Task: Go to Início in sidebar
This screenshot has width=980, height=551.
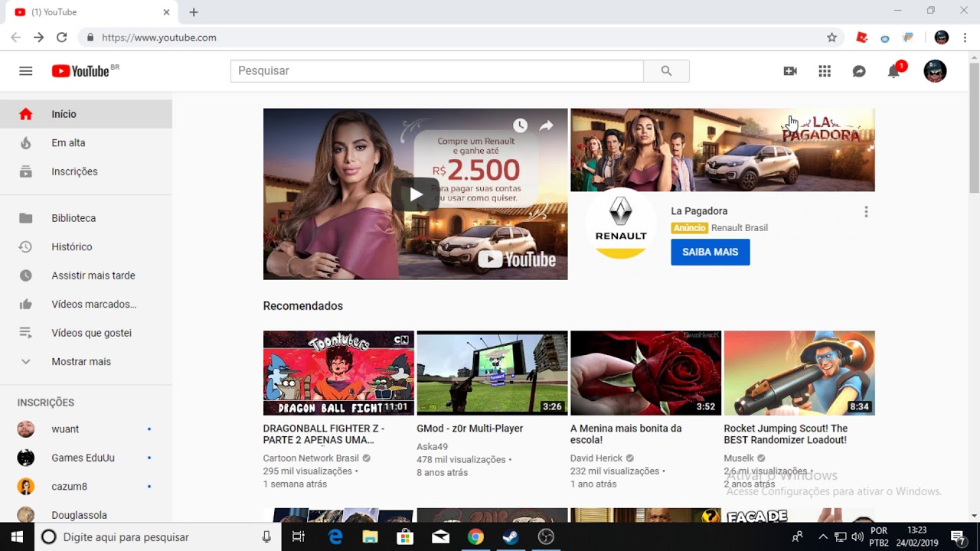Action: (86, 114)
